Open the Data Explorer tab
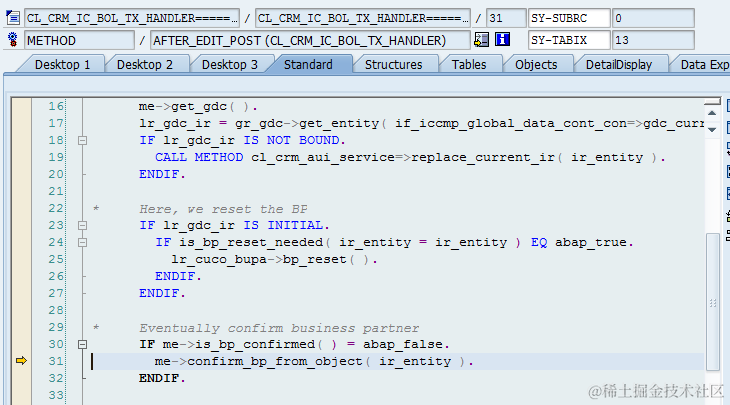This screenshot has height=405, width=730. click(703, 64)
